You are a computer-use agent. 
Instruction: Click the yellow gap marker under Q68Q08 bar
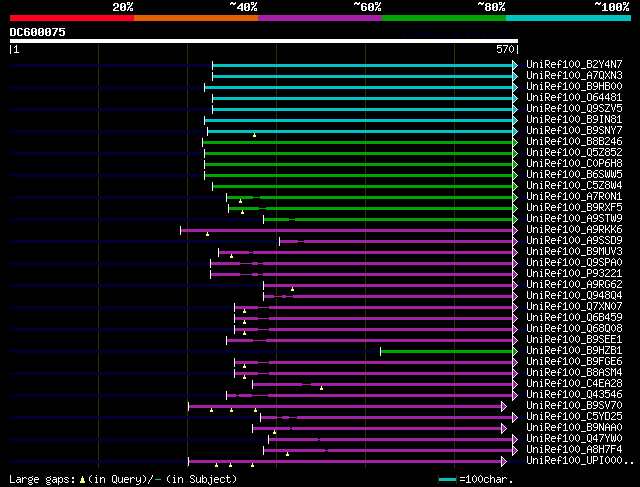click(x=244, y=334)
